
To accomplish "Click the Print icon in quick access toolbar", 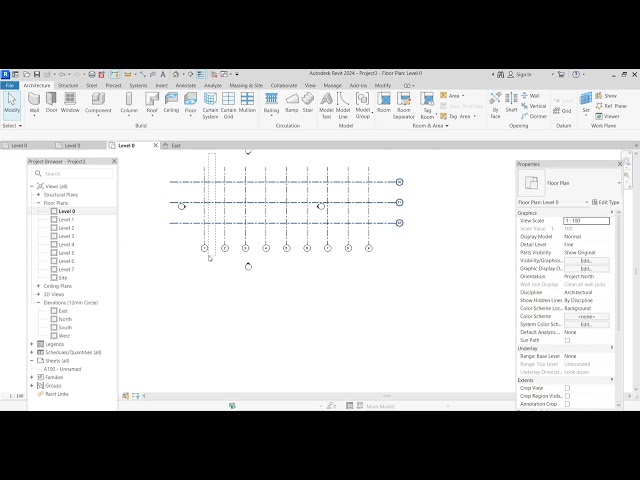I will click(92, 74).
